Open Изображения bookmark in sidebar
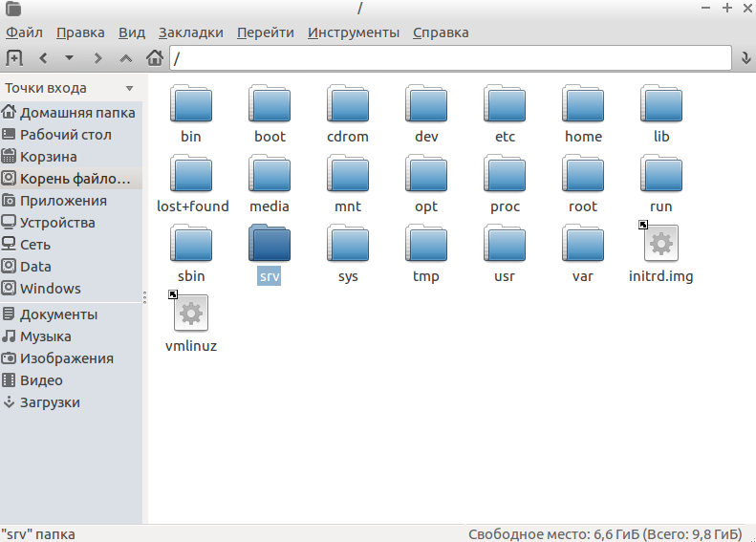756x542 pixels. [71, 358]
